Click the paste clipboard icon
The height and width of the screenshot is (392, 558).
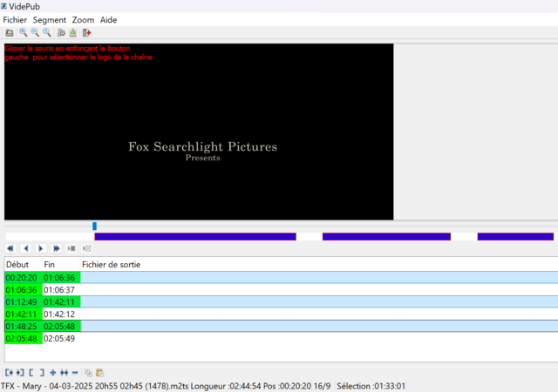pos(100,373)
